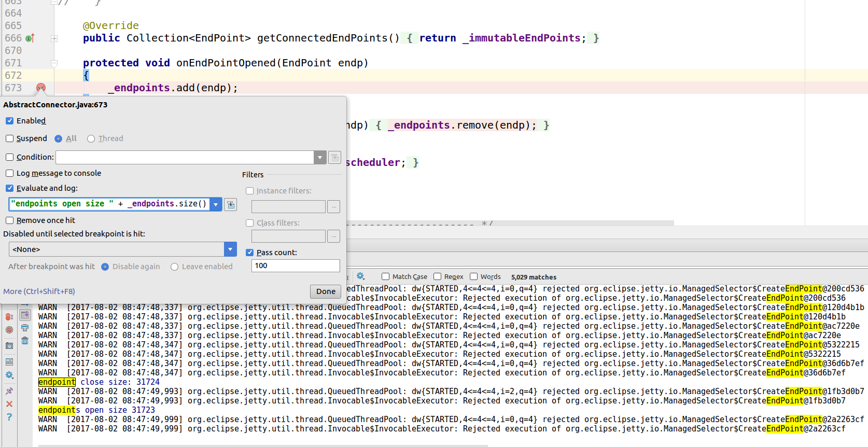Screen dimensions: 868x447
Task: Open More breakpoint settings link
Action: pos(39,291)
